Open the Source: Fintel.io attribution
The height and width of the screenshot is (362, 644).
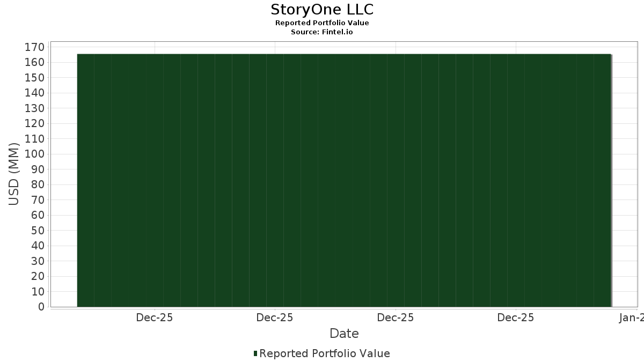tap(322, 32)
